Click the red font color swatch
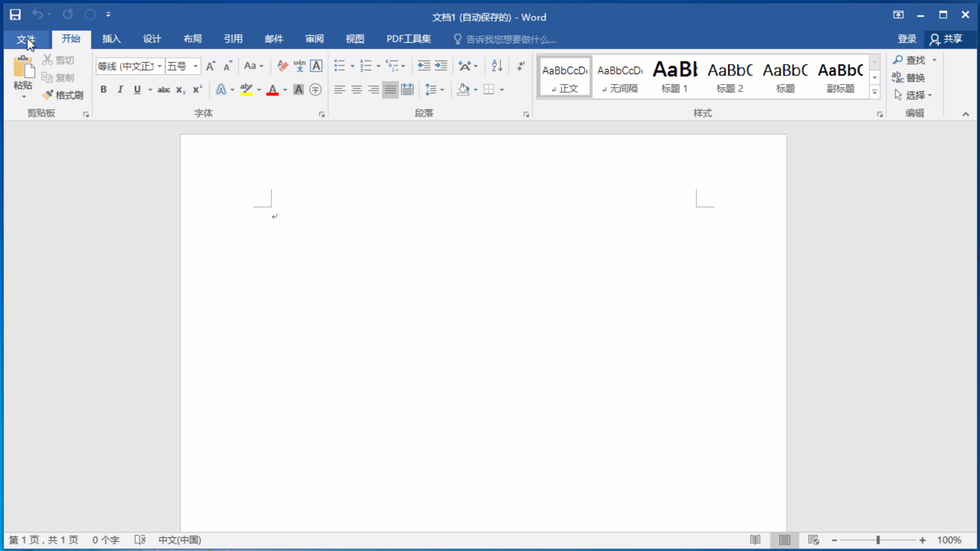Screen dimensions: 980x551 (273, 90)
